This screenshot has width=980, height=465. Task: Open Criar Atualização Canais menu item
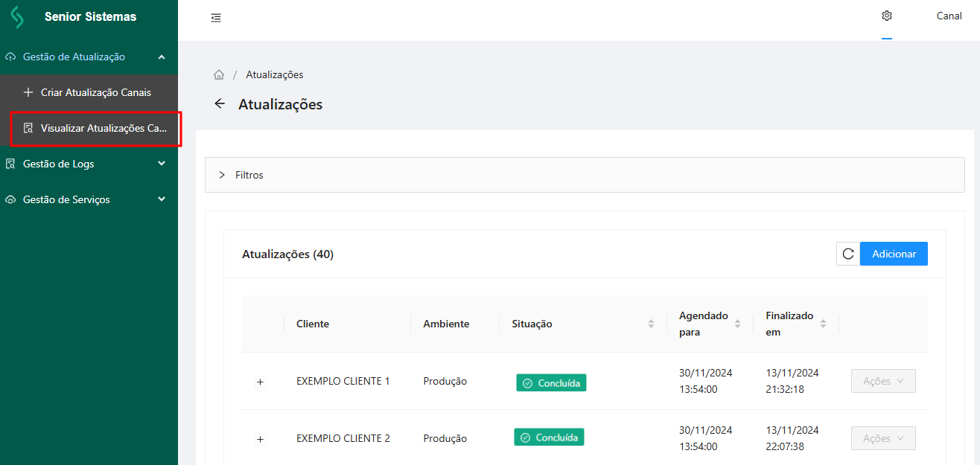(95, 93)
